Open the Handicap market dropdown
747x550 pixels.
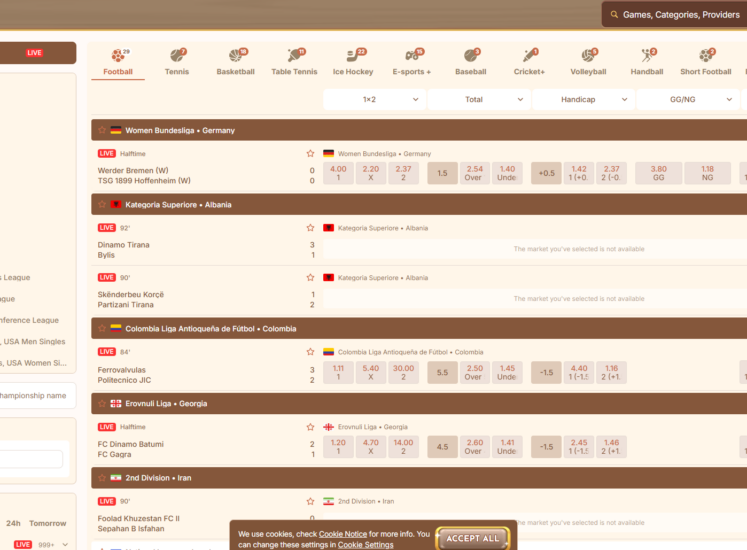(x=583, y=99)
